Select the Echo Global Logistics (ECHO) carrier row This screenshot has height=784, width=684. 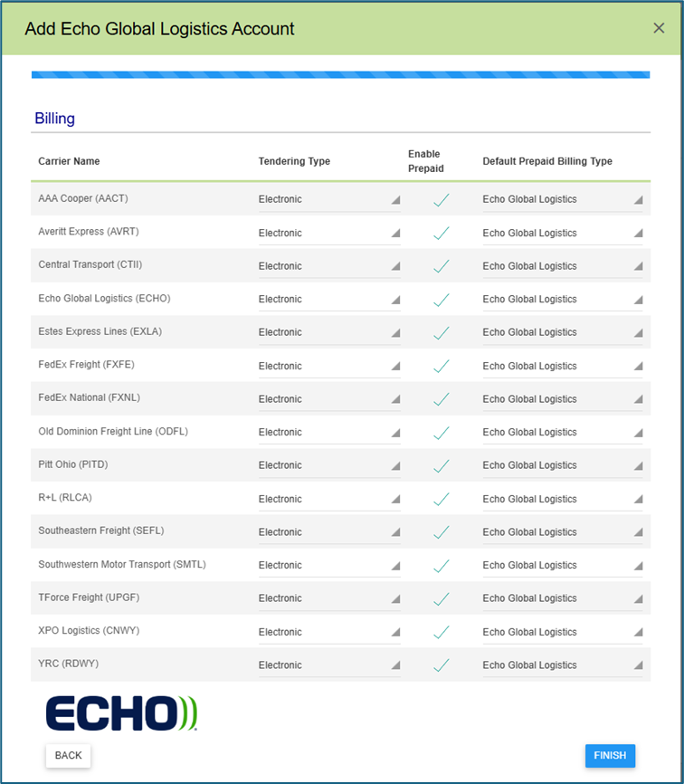(104, 299)
